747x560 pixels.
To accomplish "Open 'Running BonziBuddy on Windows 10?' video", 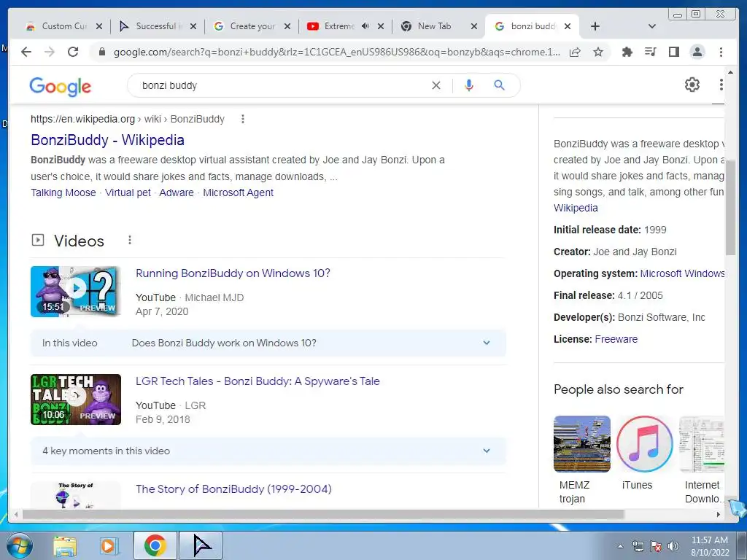I will tap(233, 273).
